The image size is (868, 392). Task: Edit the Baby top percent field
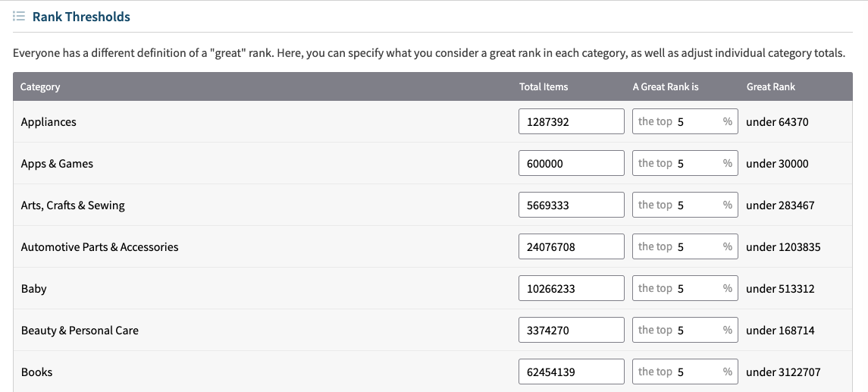(685, 288)
